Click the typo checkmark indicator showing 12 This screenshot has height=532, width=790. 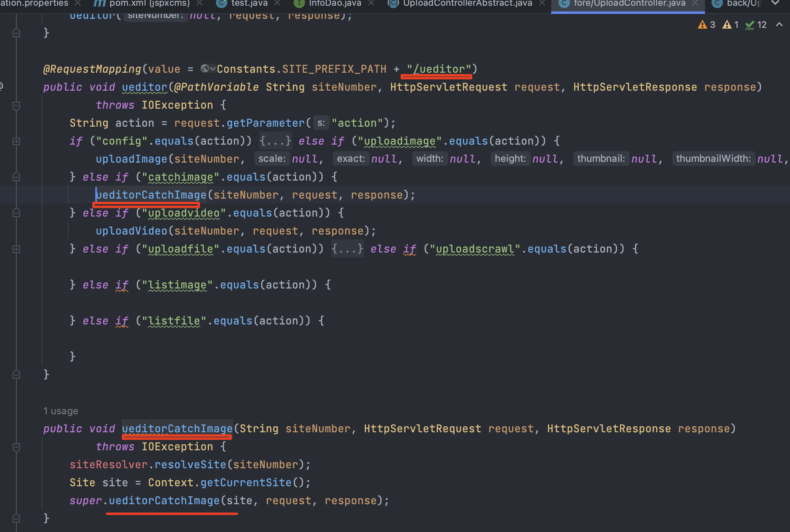(x=756, y=25)
